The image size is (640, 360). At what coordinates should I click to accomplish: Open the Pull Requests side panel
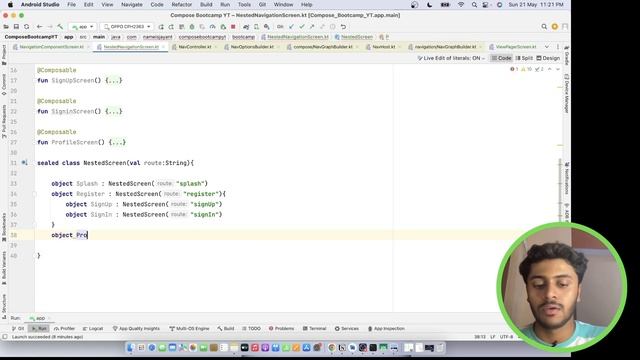[x=4, y=122]
